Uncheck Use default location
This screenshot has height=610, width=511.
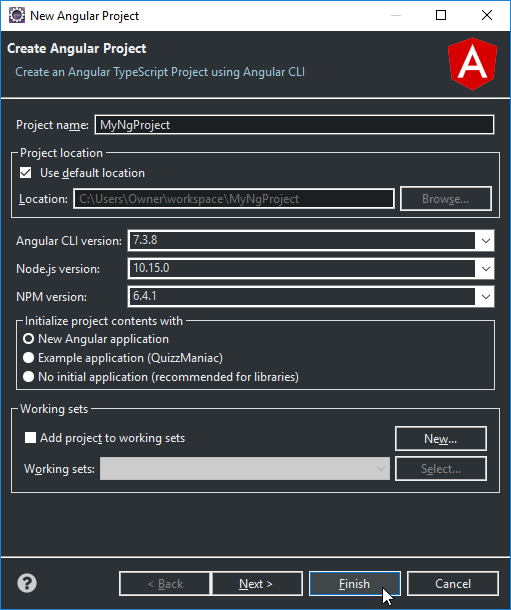click(x=26, y=173)
